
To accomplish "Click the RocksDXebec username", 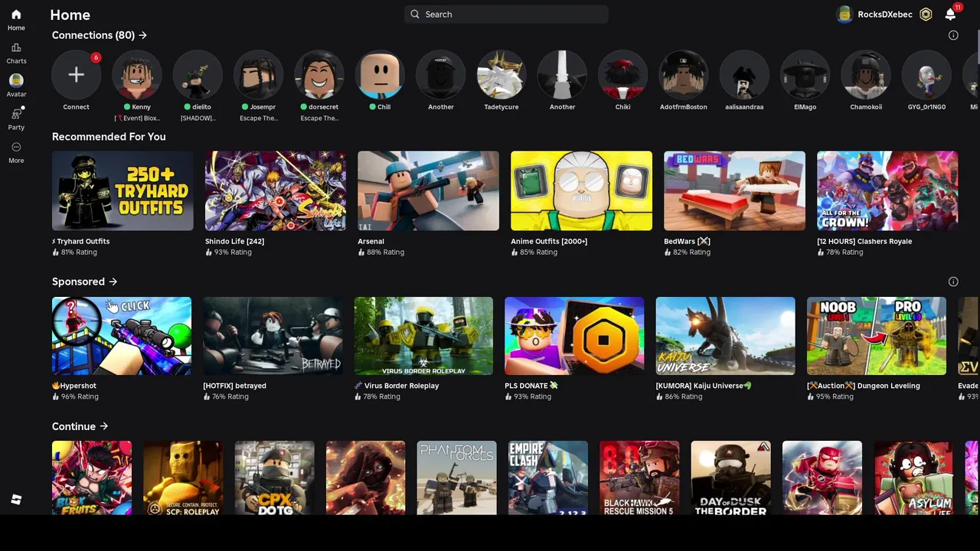I will click(x=884, y=14).
